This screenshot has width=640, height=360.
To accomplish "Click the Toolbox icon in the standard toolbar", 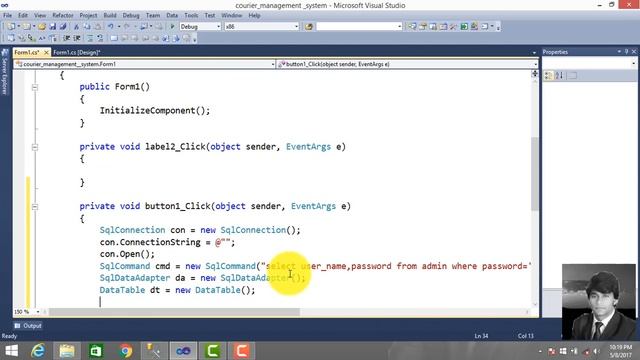I will 453,27.
